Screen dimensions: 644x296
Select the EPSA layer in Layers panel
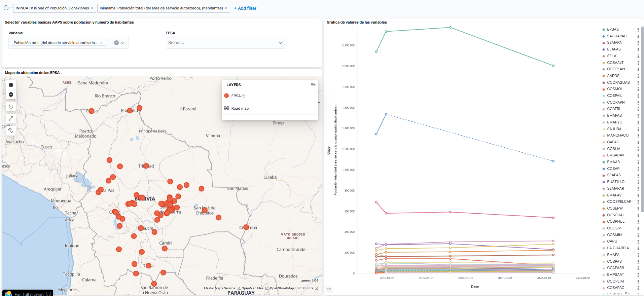tap(236, 96)
